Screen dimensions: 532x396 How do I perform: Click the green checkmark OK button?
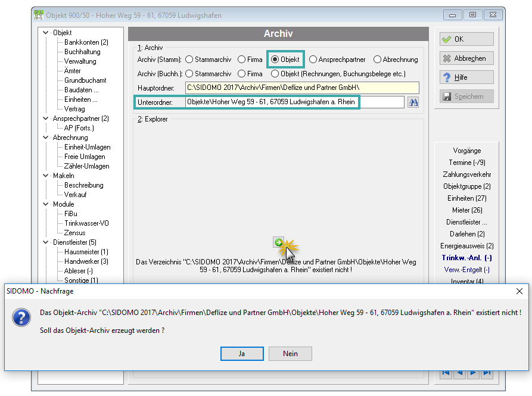[x=466, y=39]
